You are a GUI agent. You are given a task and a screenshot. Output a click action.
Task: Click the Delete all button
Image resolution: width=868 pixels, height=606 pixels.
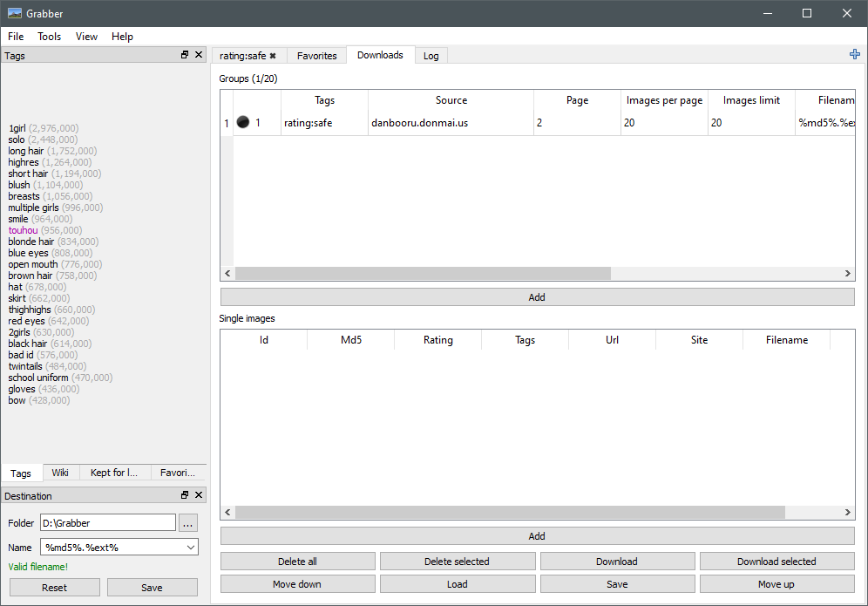pos(298,562)
